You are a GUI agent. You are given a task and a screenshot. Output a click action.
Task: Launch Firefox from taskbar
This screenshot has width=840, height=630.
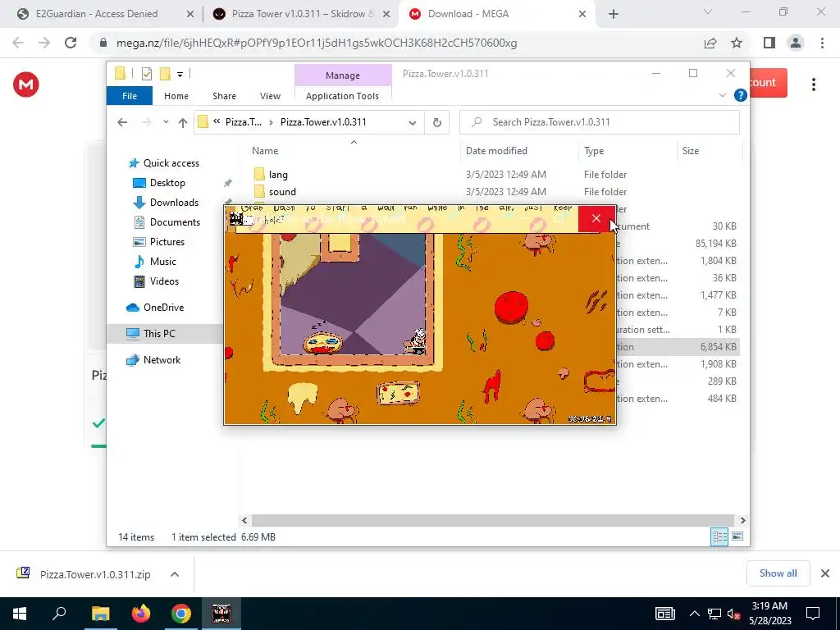coord(141,614)
